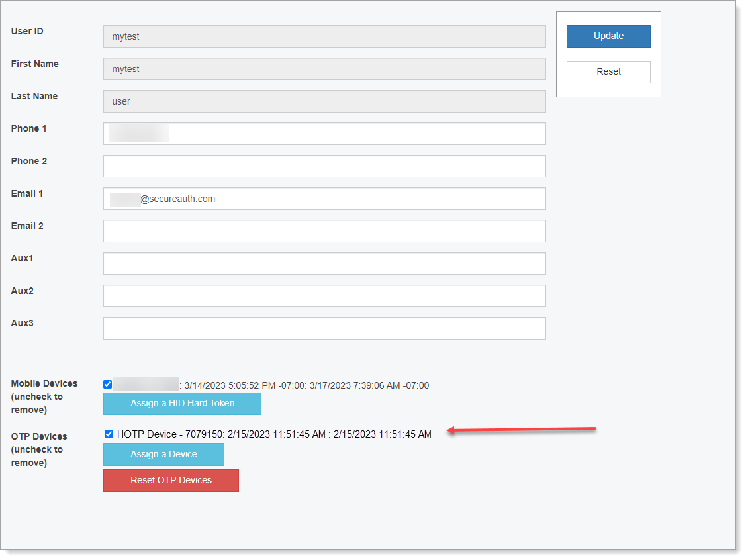Click the disabled First Name field

324,69
